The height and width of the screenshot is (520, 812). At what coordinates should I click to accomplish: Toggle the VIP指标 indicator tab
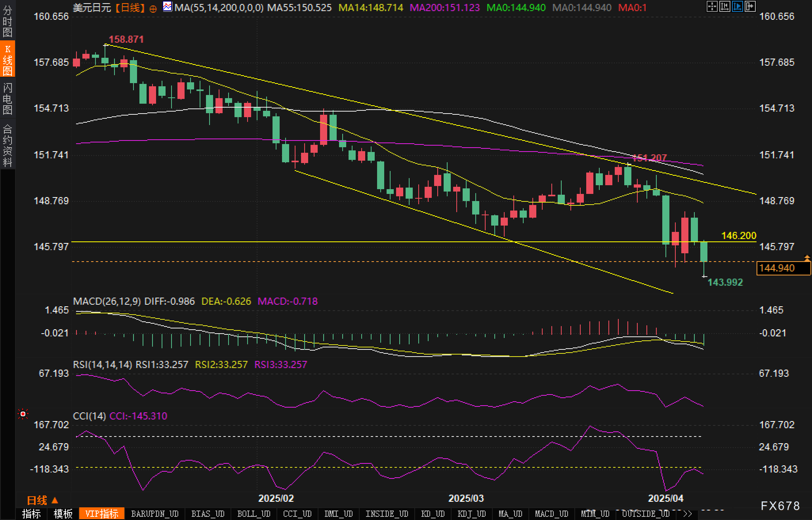pos(102,514)
